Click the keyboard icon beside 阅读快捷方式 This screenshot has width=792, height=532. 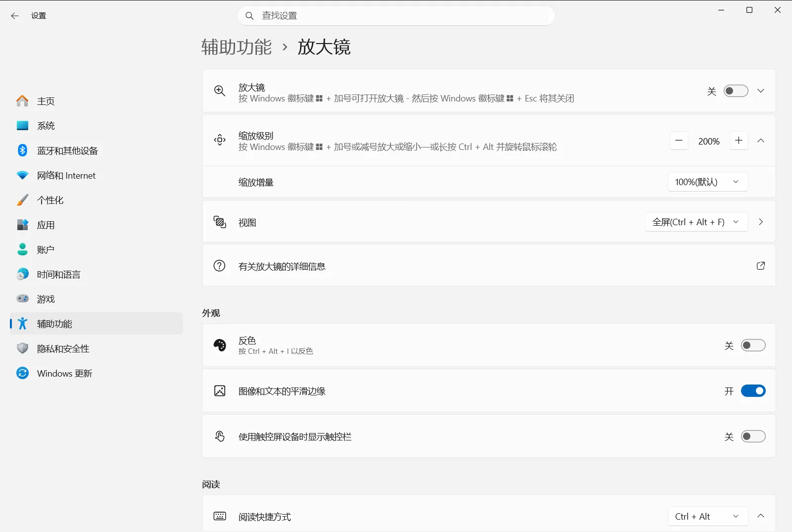tap(220, 516)
